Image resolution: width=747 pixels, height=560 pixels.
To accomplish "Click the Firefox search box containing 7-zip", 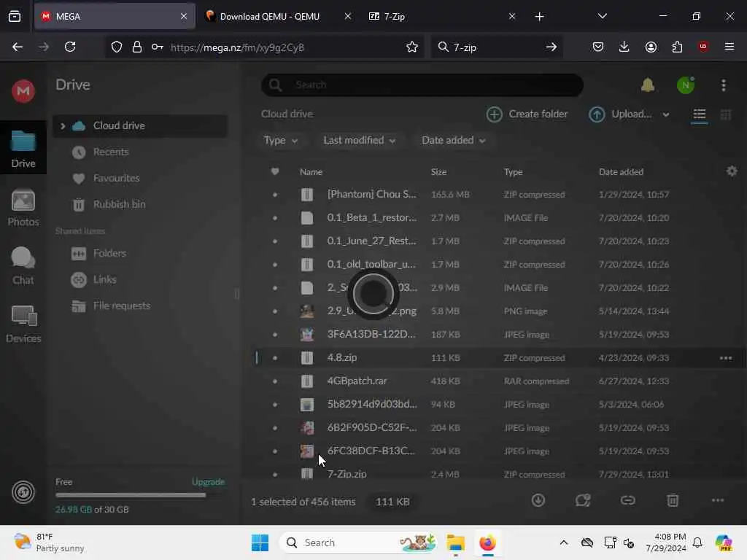I will pos(496,47).
